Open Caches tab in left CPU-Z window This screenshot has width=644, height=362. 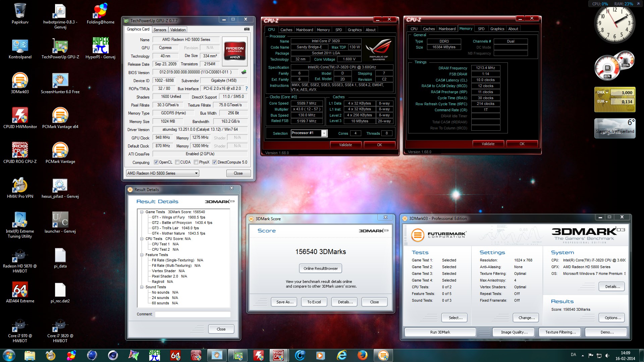[286, 30]
